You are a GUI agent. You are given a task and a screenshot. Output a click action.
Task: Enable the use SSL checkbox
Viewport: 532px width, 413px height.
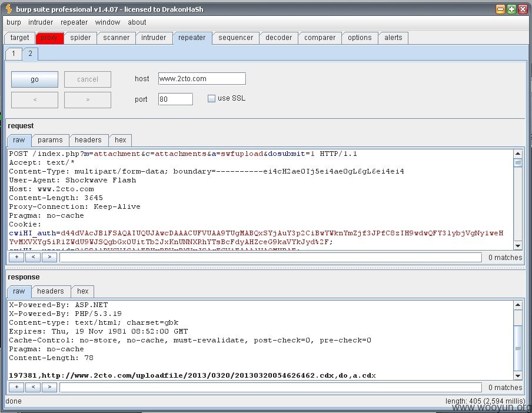211,98
